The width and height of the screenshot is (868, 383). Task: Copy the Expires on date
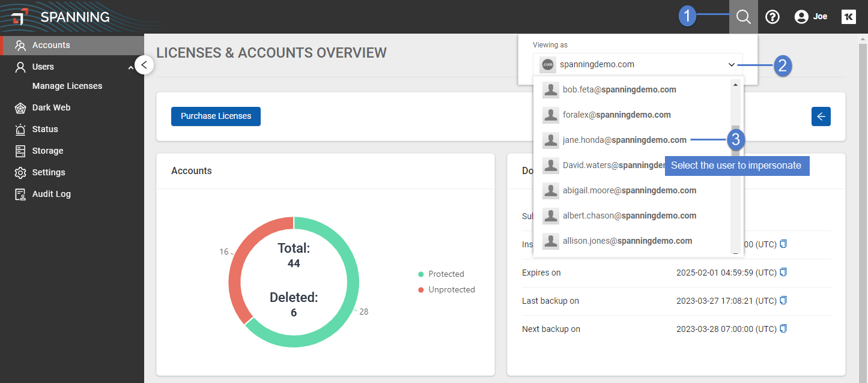(783, 273)
